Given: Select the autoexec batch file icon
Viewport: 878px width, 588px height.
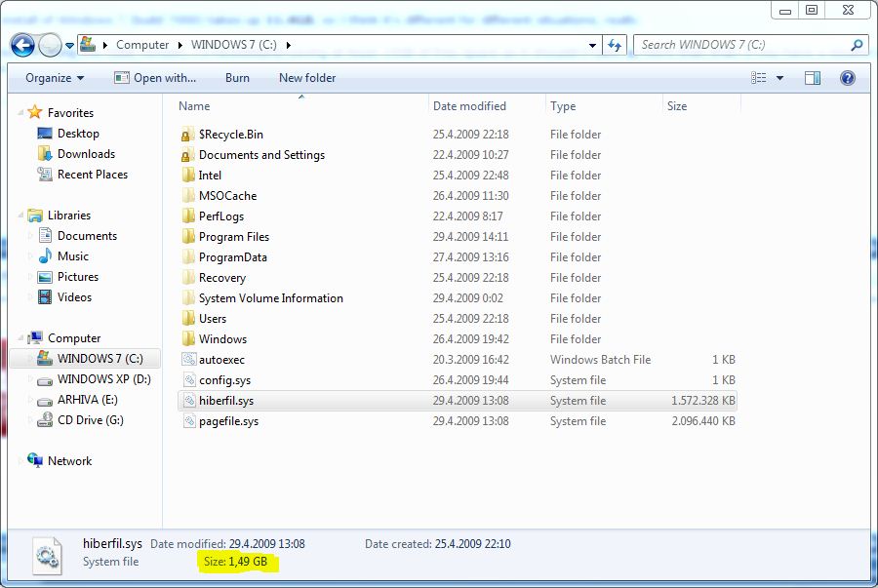Looking at the screenshot, I should [x=189, y=360].
